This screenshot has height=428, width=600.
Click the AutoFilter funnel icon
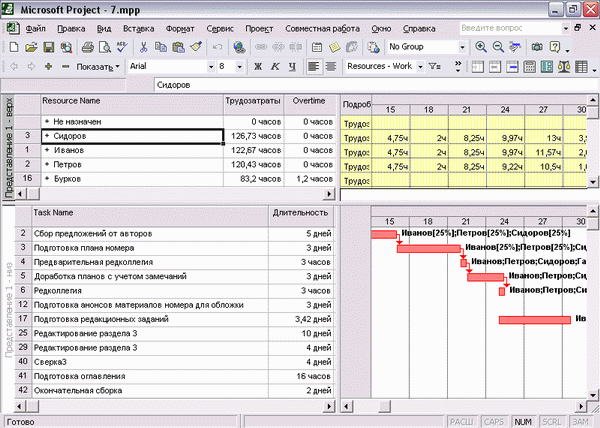pyautogui.click(x=434, y=67)
